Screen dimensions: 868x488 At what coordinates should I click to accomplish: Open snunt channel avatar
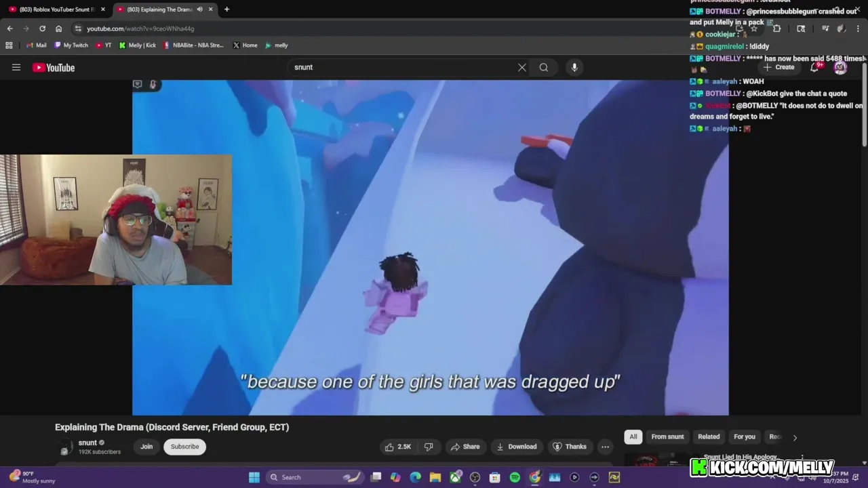coord(64,447)
